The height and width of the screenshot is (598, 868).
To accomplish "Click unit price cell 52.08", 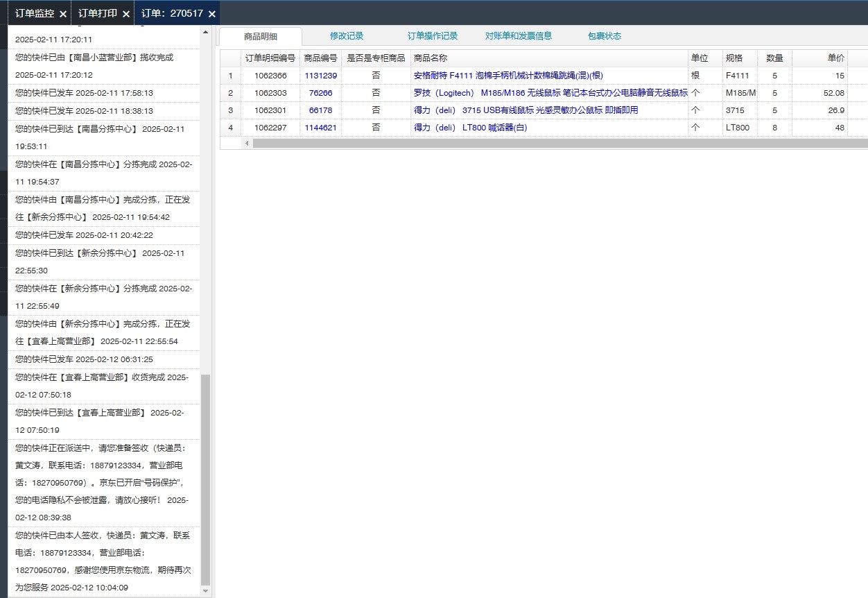I will coord(819,93).
